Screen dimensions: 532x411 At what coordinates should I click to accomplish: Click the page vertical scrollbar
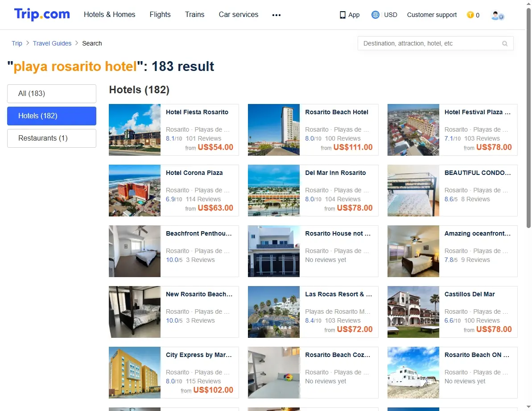[528, 118]
